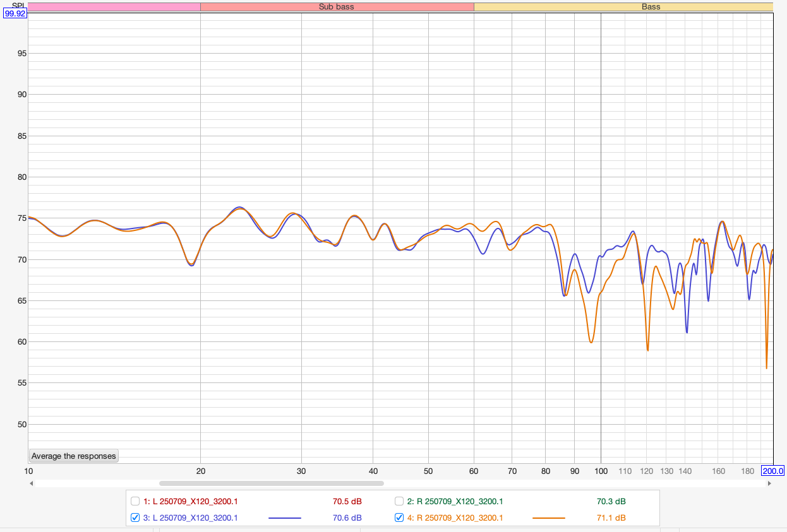
Task: Click the left scroll arrow under the graph
Action: click(x=31, y=483)
